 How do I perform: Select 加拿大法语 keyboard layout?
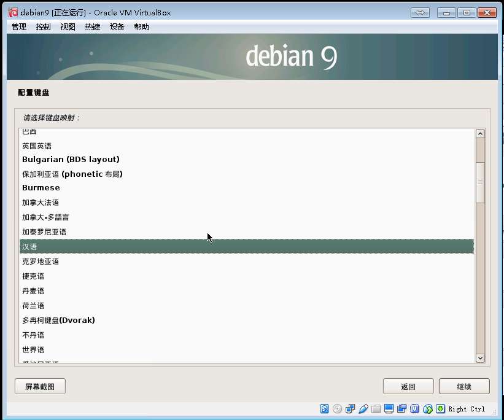[x=246, y=202]
